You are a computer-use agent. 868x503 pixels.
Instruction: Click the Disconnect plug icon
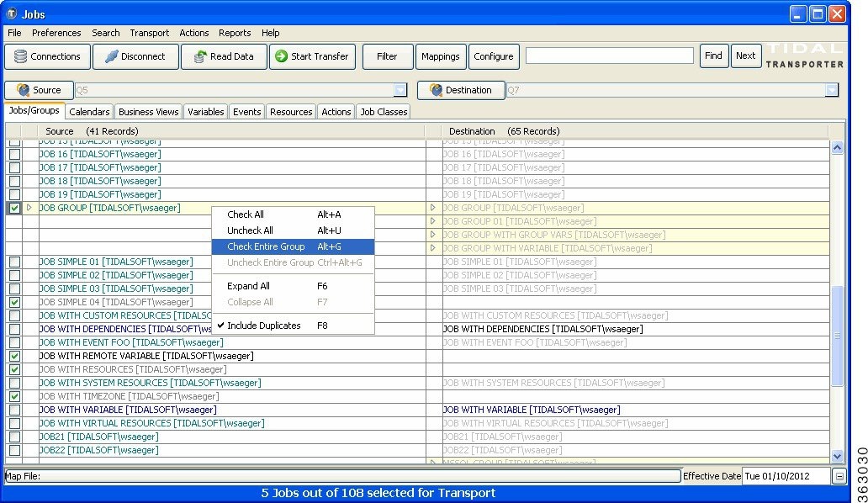point(112,56)
